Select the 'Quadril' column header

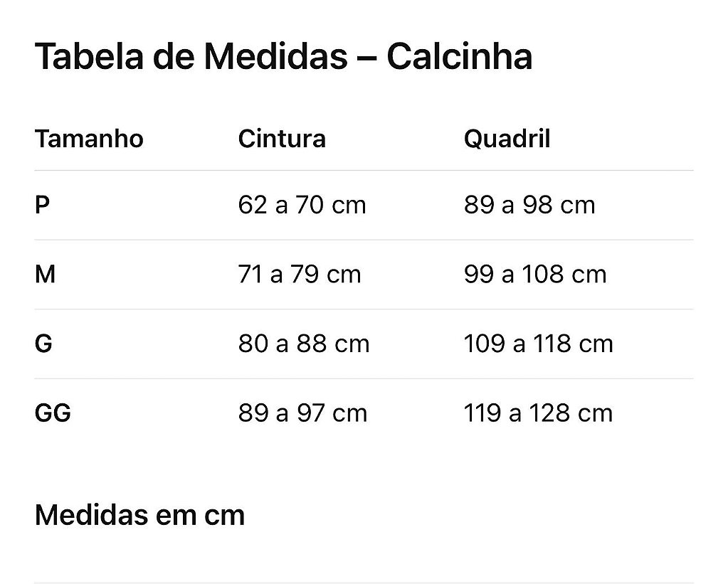click(507, 138)
